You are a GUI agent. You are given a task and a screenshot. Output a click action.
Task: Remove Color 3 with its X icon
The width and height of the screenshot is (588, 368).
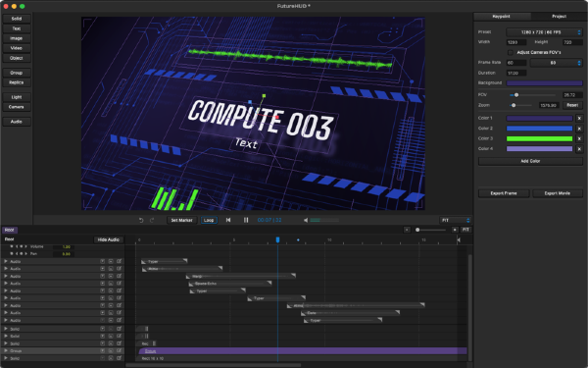(x=579, y=138)
